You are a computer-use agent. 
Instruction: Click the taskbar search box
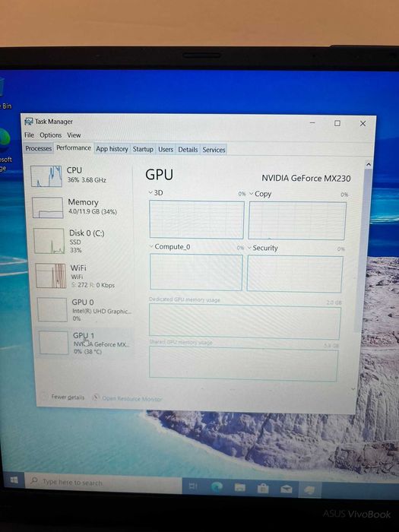click(103, 483)
